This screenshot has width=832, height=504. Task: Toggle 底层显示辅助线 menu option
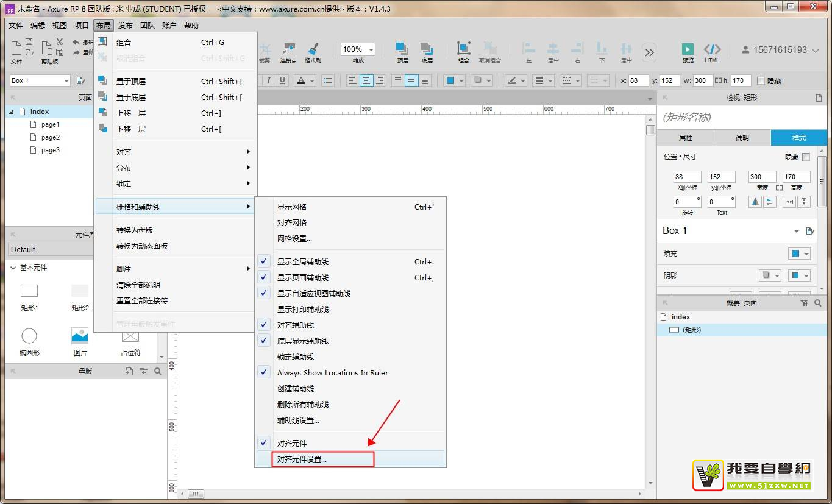350,341
